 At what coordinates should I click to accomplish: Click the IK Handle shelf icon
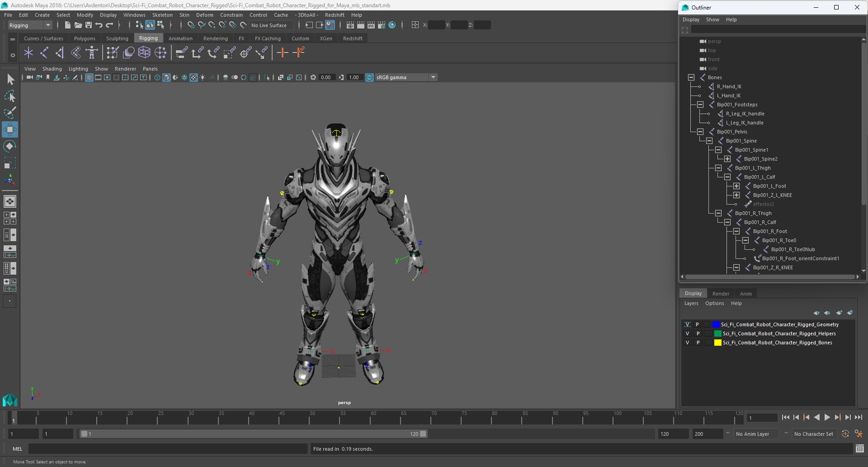pyautogui.click(x=60, y=53)
